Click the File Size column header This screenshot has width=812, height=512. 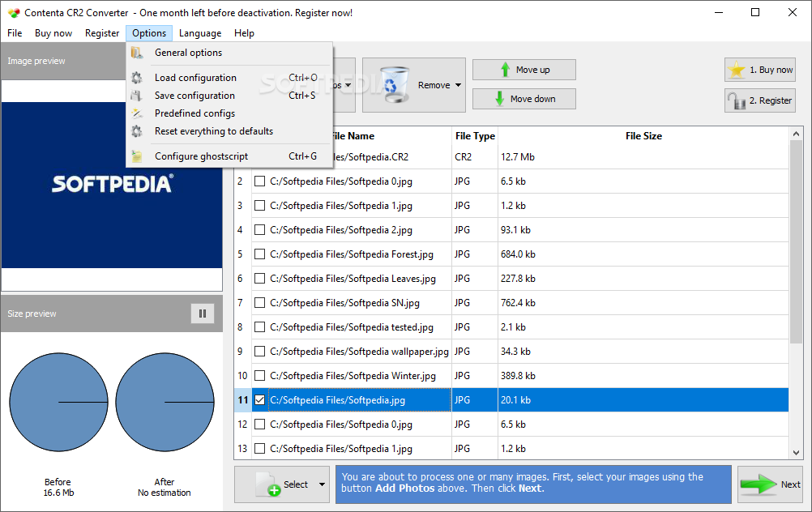(x=643, y=136)
